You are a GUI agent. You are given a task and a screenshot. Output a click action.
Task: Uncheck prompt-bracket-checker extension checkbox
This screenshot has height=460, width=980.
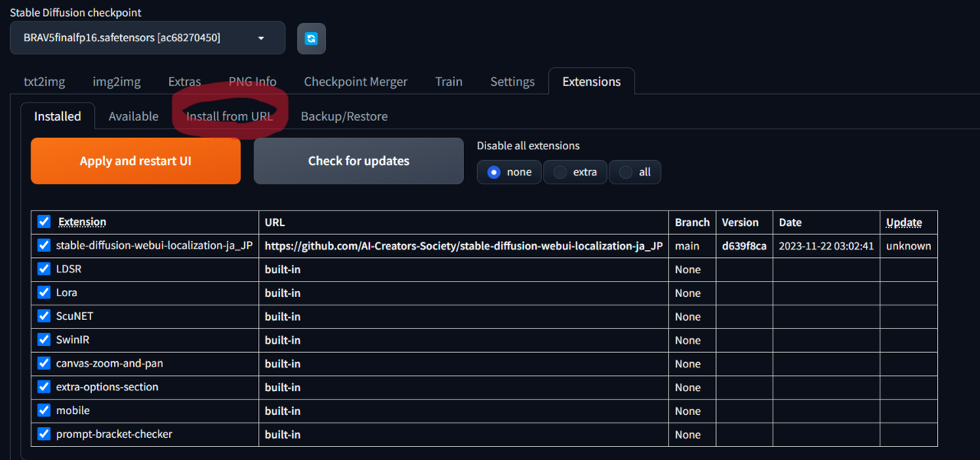pyautogui.click(x=44, y=434)
